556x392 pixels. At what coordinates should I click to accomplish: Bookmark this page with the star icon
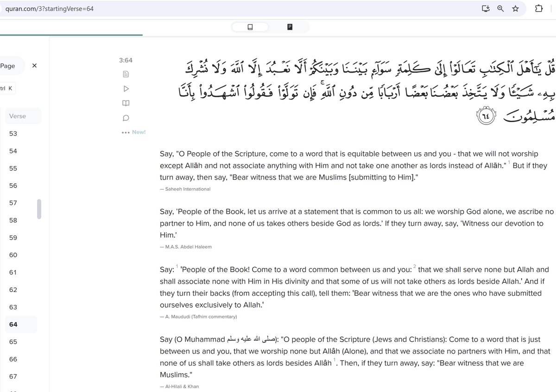(x=515, y=8)
